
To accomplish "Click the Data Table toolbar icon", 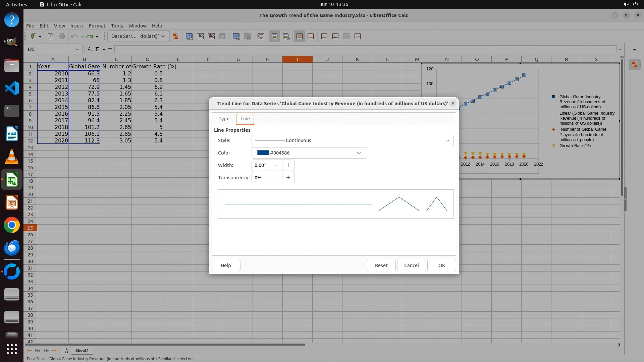I will click(x=248, y=36).
